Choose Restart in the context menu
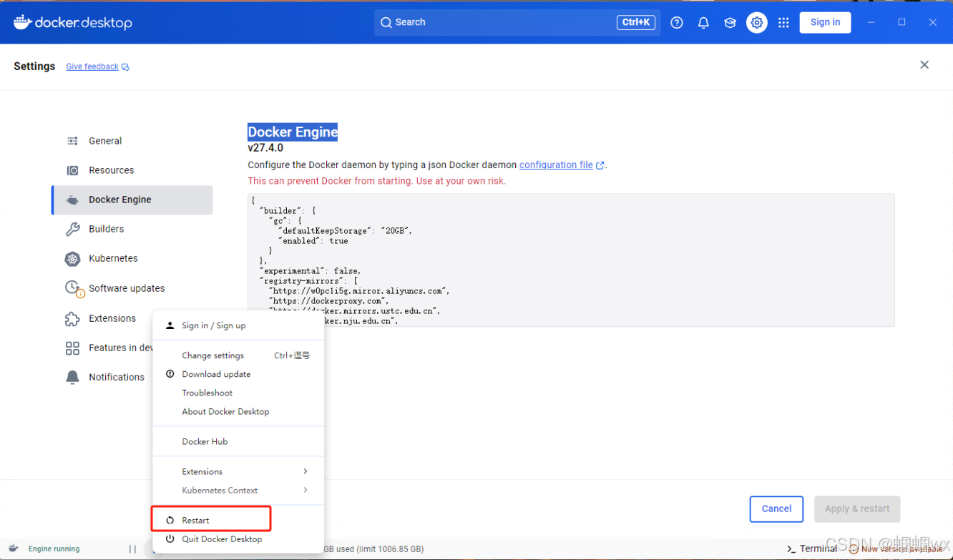The image size is (953, 560). (238, 520)
